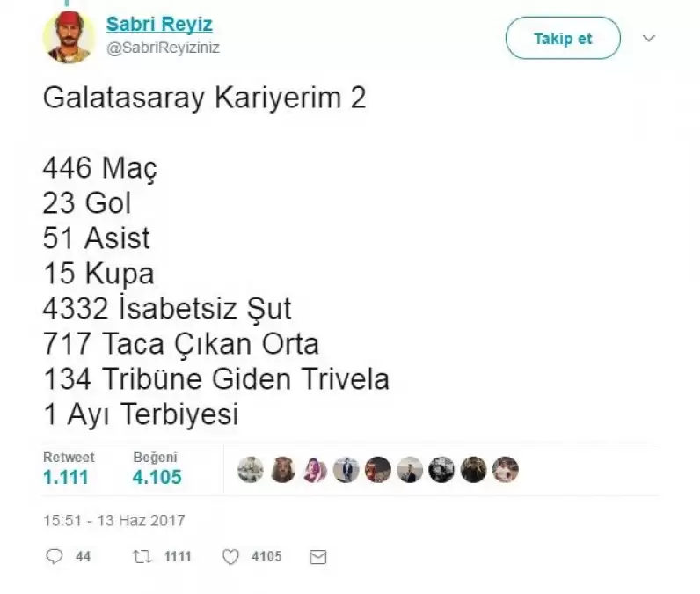This screenshot has height=594, width=700.
Task: Open Sabri Reyiz profile picture
Action: [69, 38]
